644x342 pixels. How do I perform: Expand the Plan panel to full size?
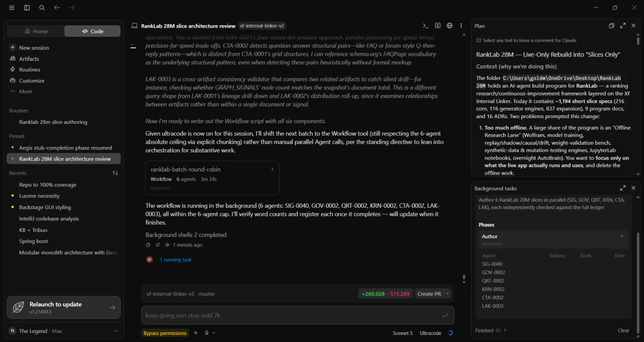coord(623,26)
